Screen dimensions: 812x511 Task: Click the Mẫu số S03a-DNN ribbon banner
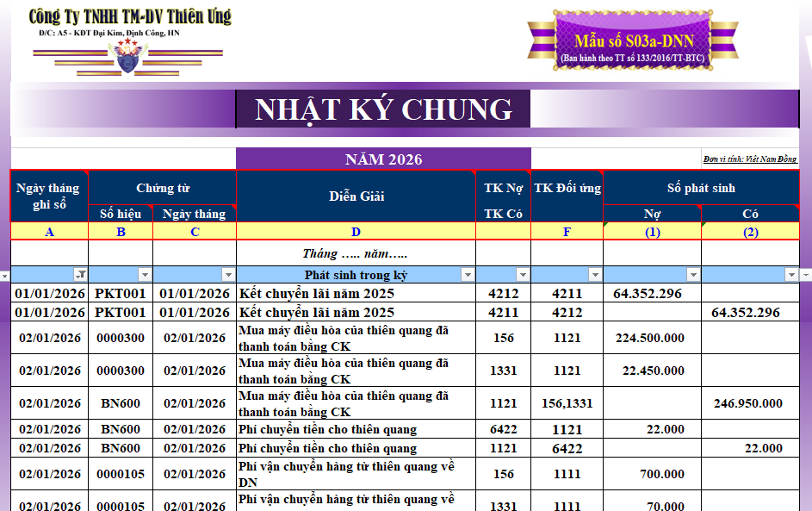[x=632, y=41]
